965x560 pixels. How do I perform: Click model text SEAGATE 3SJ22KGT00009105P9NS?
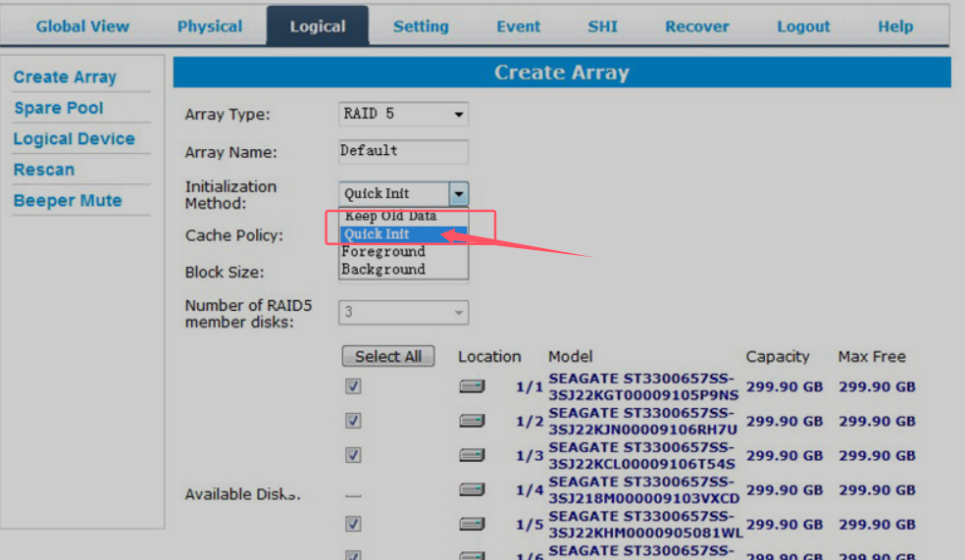pos(643,386)
